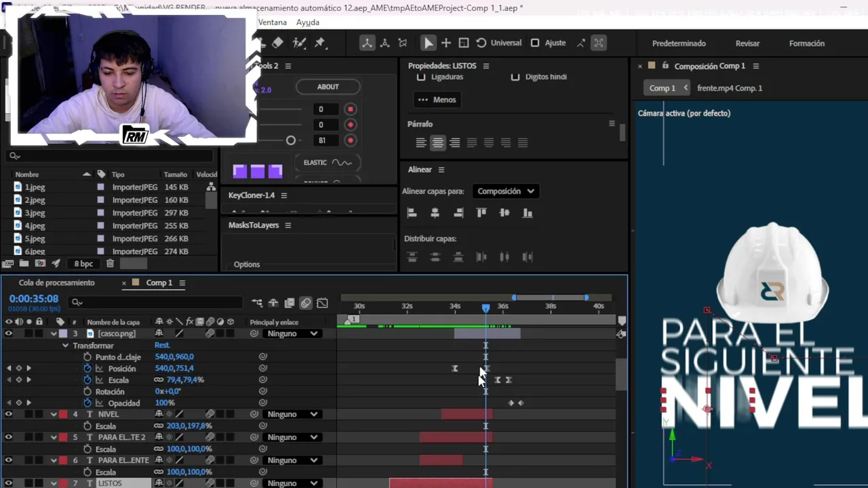The image size is (868, 488).
Task: Align layers vertically centered
Action: (505, 213)
